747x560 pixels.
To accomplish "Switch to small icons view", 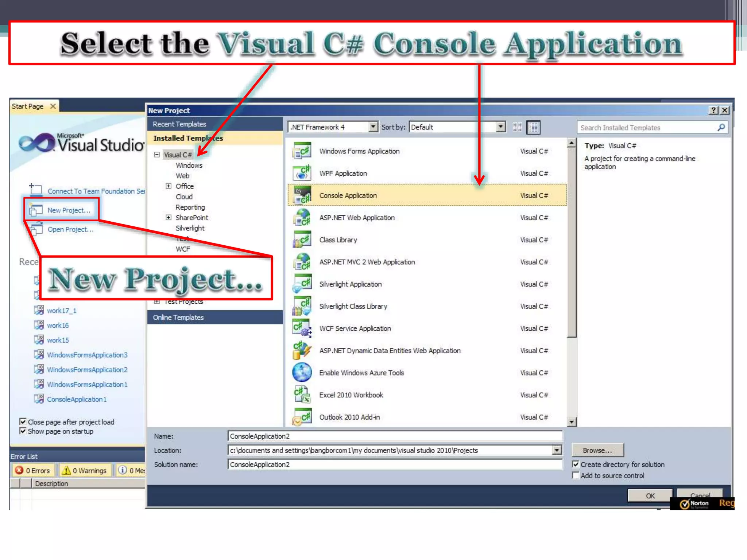I will 517,127.
